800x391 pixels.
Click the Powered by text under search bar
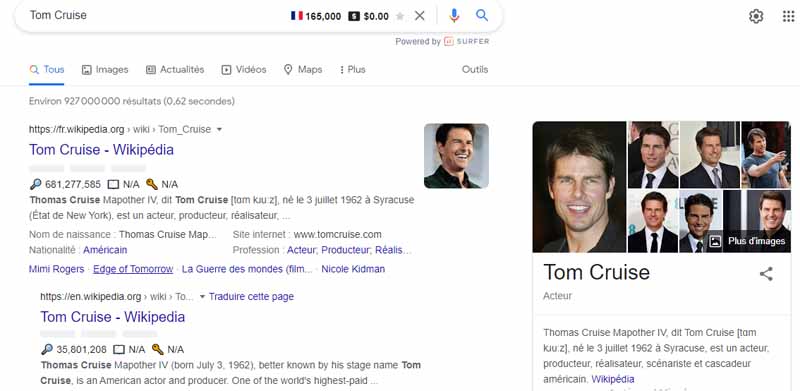tap(418, 42)
